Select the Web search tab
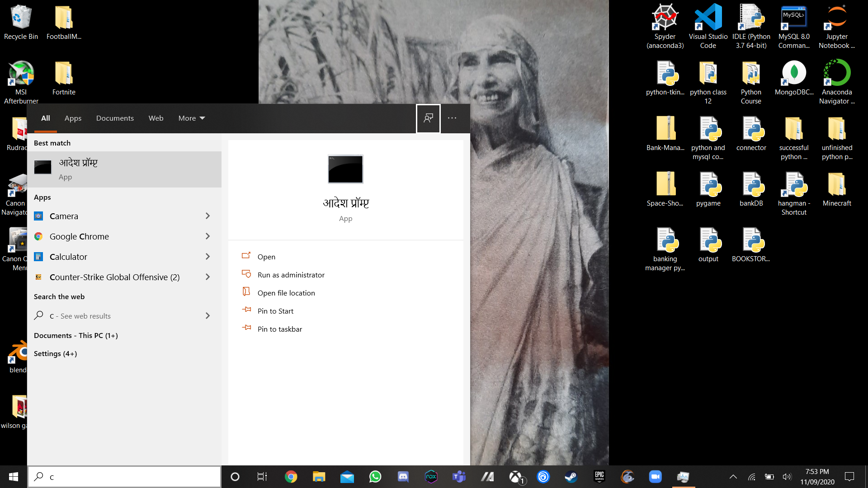The height and width of the screenshot is (488, 868). (156, 118)
